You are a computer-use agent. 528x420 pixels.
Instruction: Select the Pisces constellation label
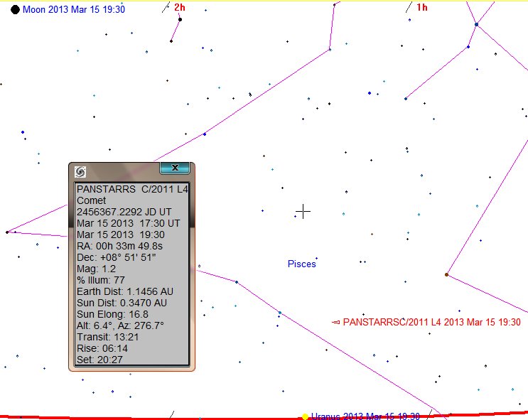[x=301, y=264]
